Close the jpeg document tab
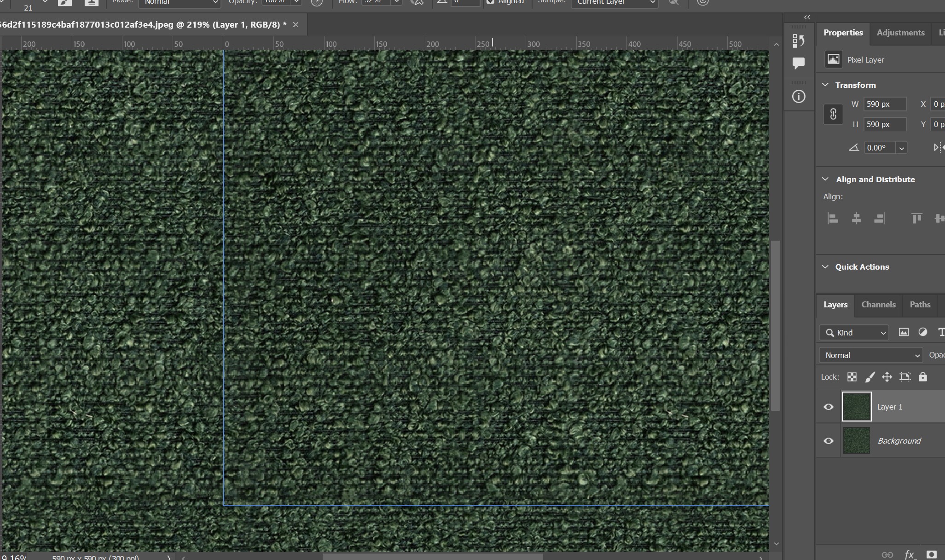 pos(296,25)
